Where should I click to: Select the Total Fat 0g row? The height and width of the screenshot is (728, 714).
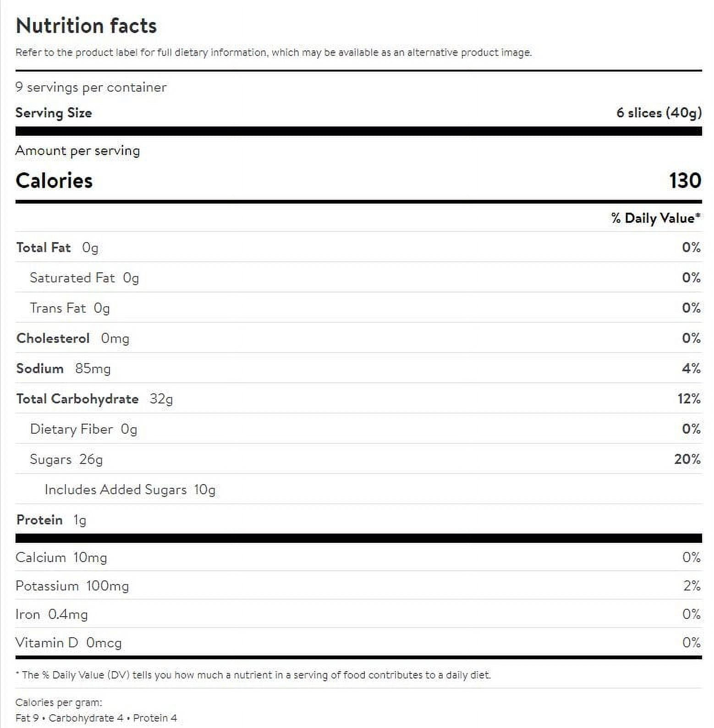click(x=358, y=247)
